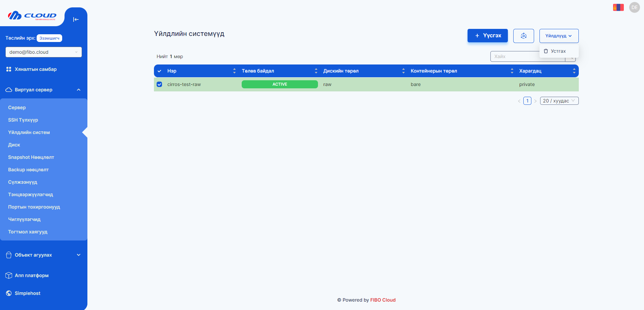Click the Хайх search input field
Screen dimensions: 644x310
click(x=514, y=56)
